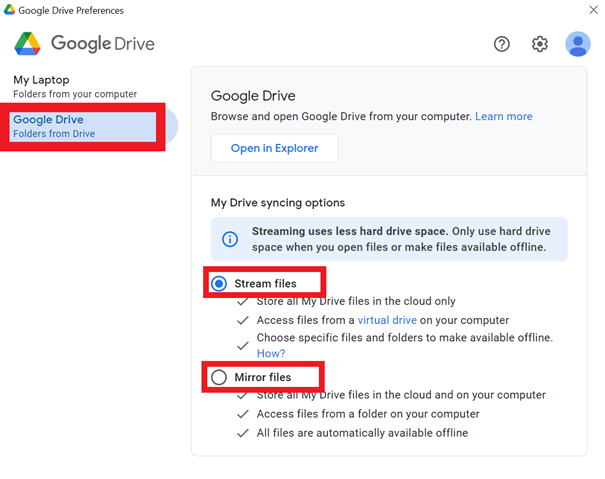Select the Mirror files radio button

219,377
